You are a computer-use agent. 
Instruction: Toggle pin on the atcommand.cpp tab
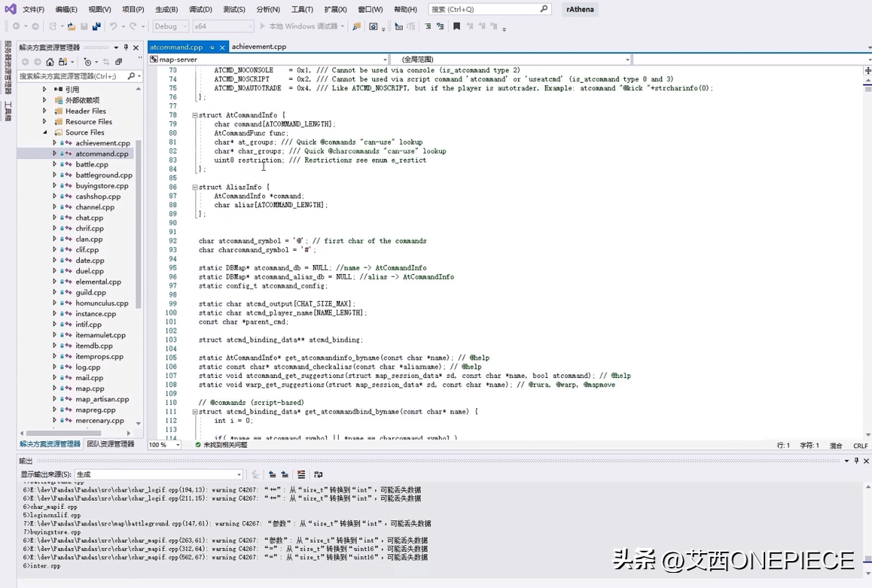[x=212, y=47]
